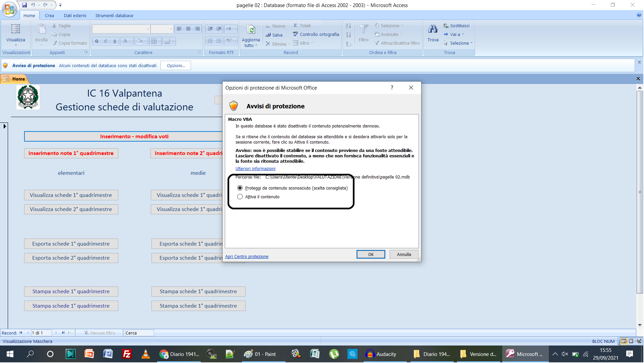This screenshot has height=363, width=644.
Task: Click Controllo ortografia spell-check
Action: pyautogui.click(x=316, y=34)
